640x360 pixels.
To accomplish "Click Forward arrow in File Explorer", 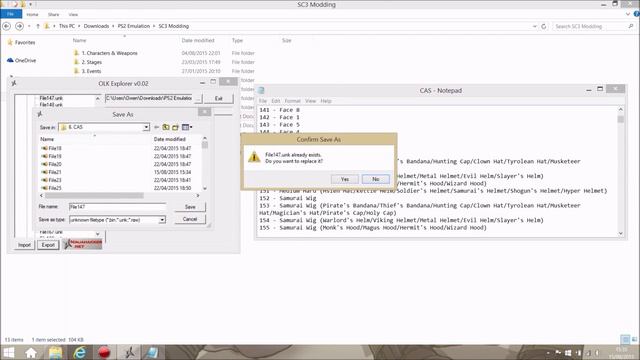I will point(19,26).
